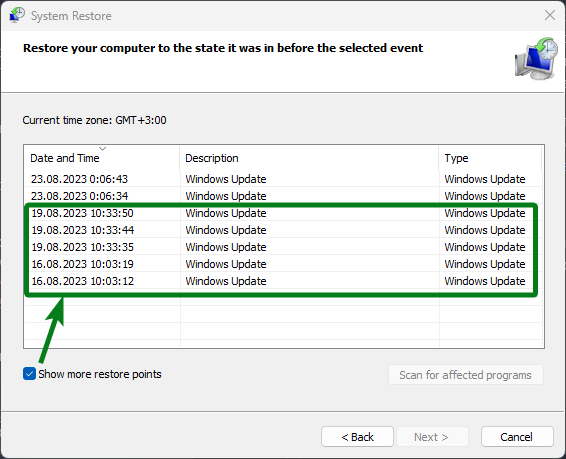Image resolution: width=566 pixels, height=459 pixels.
Task: Sort by the Description column header
Action: coord(309,158)
